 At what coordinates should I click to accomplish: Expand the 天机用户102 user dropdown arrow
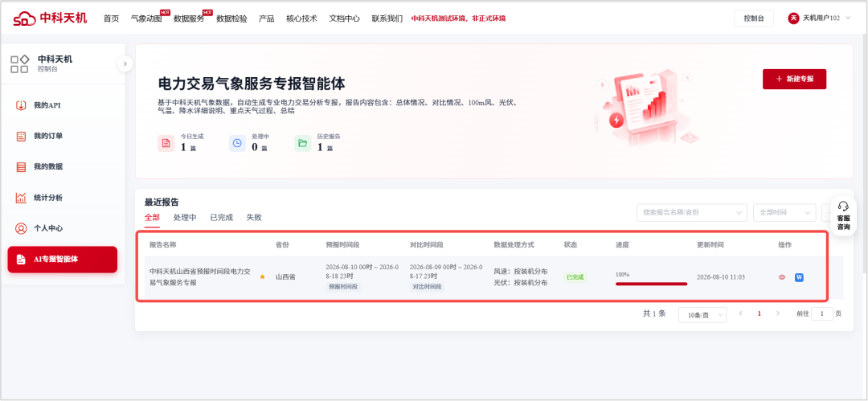click(x=848, y=18)
